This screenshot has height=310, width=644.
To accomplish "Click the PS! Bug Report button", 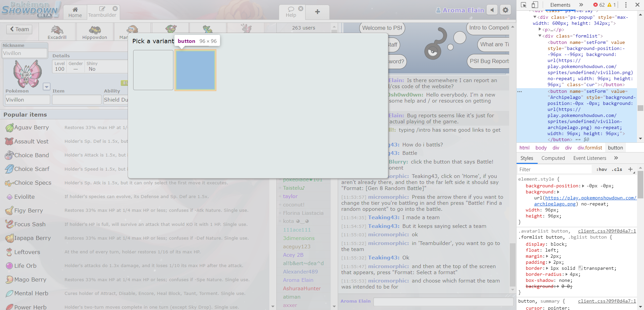I will tap(488, 61).
